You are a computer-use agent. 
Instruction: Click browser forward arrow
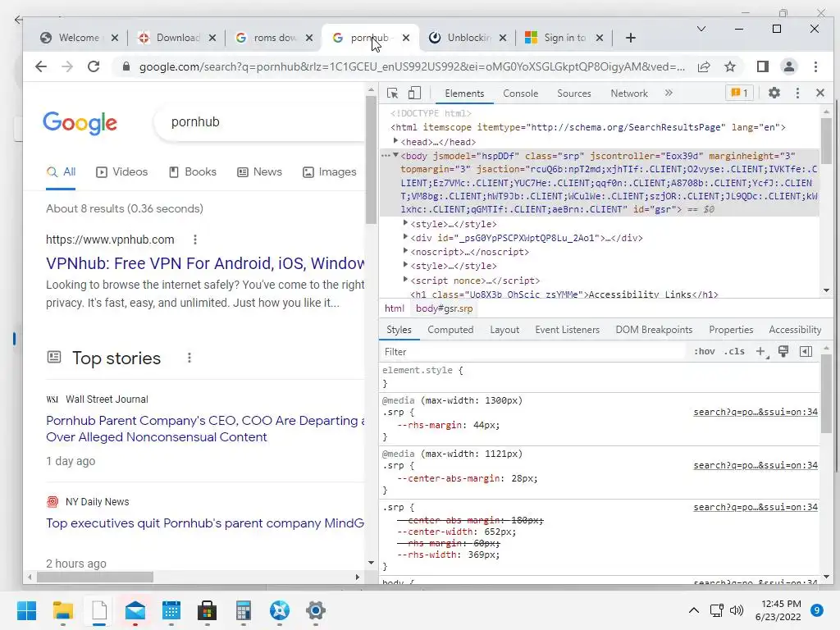[67, 66]
